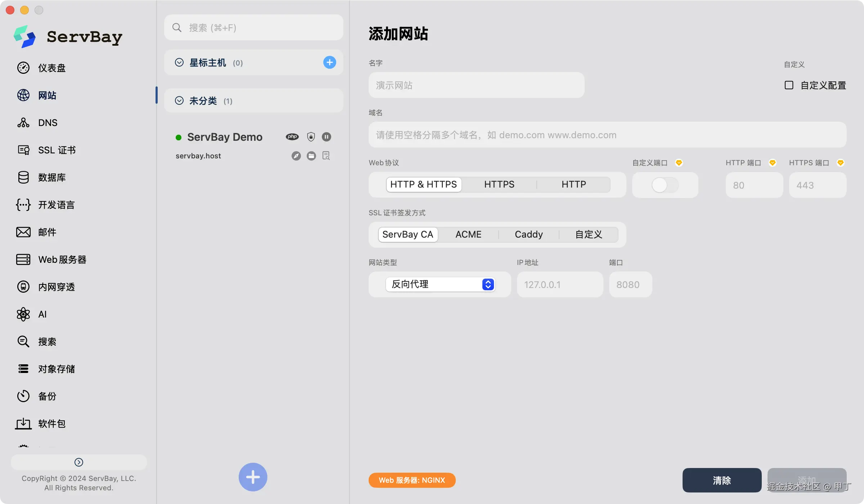Collapse the 未分类 host group

click(179, 100)
